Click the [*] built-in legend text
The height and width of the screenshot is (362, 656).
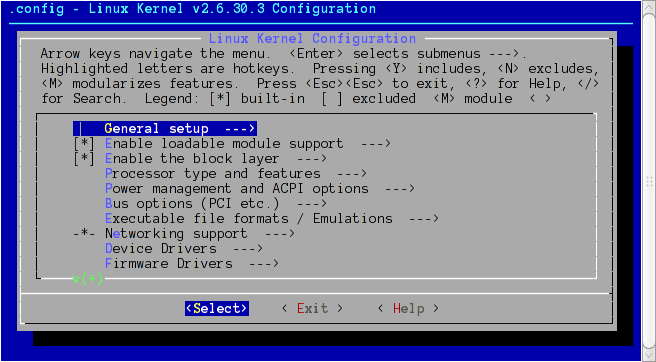257,99
